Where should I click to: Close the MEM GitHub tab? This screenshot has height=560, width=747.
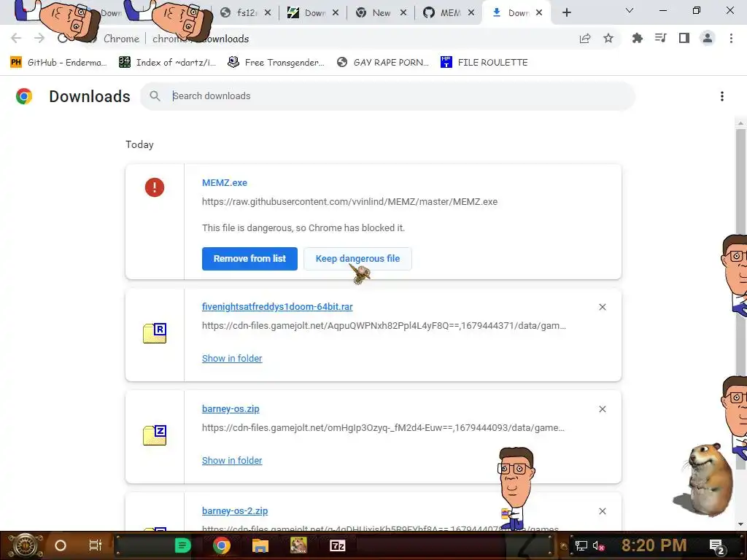click(471, 13)
